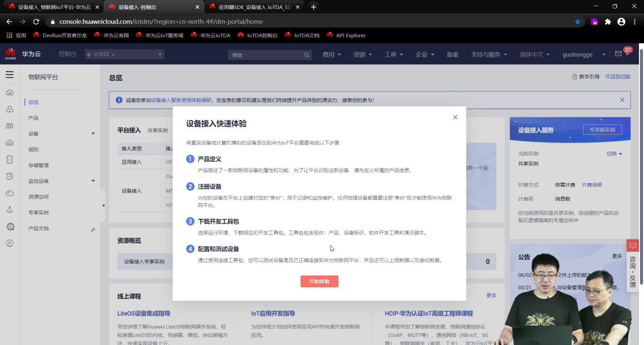Click the 专享版实例 button

point(602,130)
